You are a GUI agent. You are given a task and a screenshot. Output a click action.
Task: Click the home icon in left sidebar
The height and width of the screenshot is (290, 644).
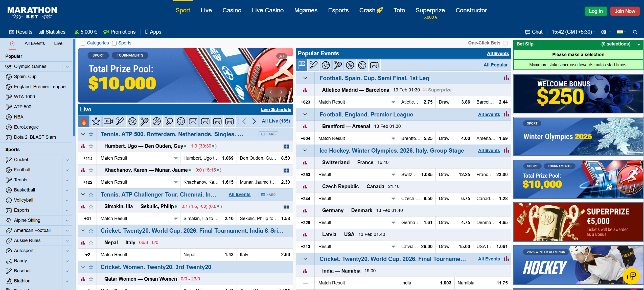(12, 43)
